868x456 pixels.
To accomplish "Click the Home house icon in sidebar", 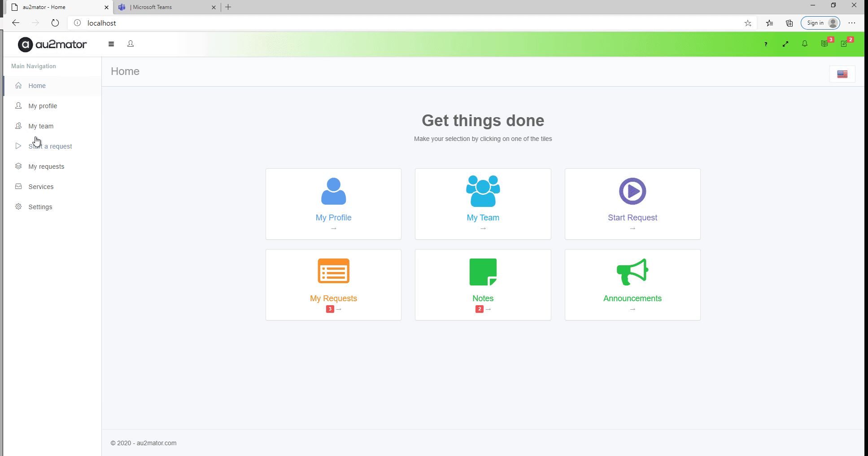I will [18, 85].
